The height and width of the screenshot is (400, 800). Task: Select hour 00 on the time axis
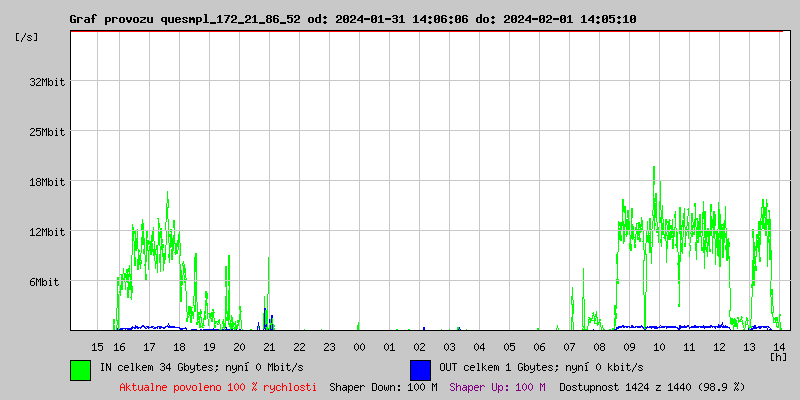359,346
